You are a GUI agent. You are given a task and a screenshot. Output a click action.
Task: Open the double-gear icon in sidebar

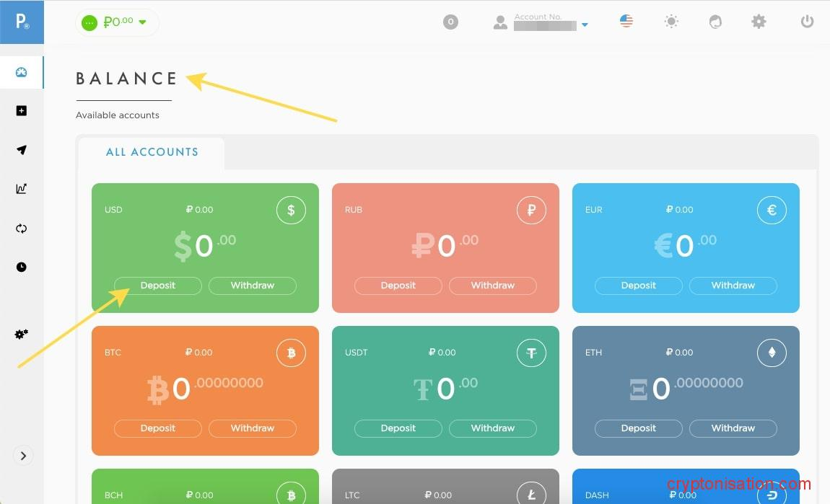point(22,335)
